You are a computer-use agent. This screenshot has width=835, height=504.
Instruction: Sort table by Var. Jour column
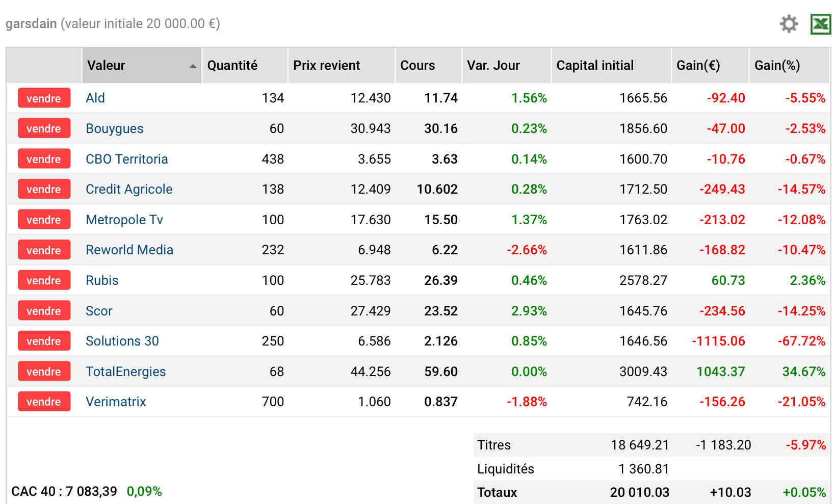tap(506, 65)
